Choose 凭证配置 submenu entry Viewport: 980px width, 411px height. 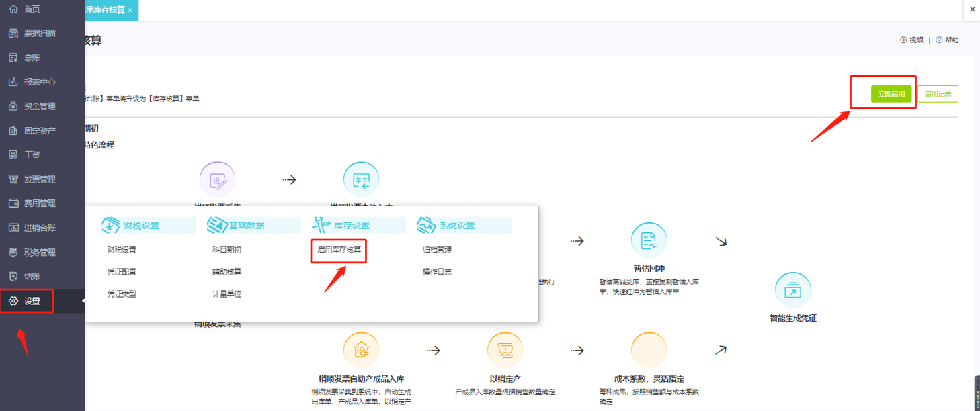pyautogui.click(x=122, y=272)
